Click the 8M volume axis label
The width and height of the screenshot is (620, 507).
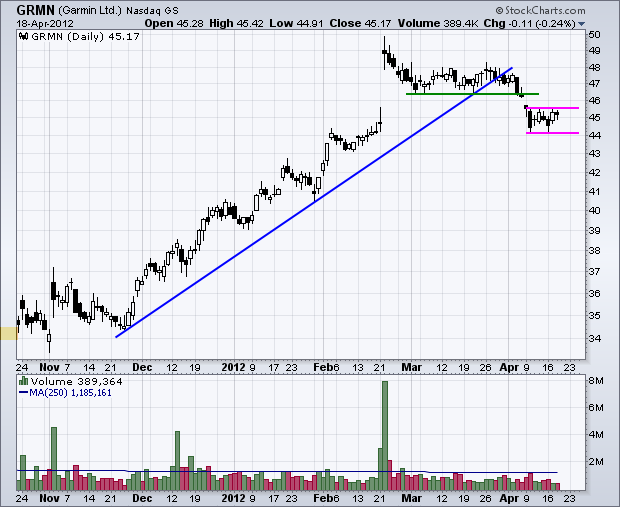(x=596, y=381)
